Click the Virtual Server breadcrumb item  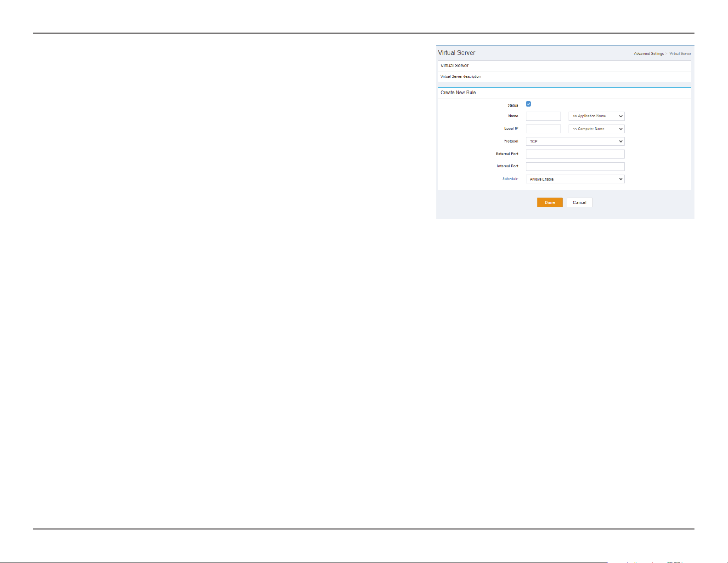click(680, 53)
